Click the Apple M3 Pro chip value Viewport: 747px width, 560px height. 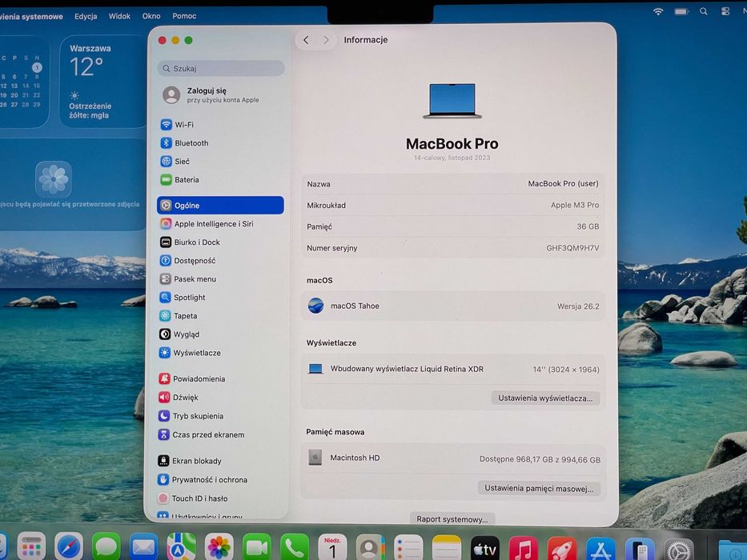click(575, 205)
